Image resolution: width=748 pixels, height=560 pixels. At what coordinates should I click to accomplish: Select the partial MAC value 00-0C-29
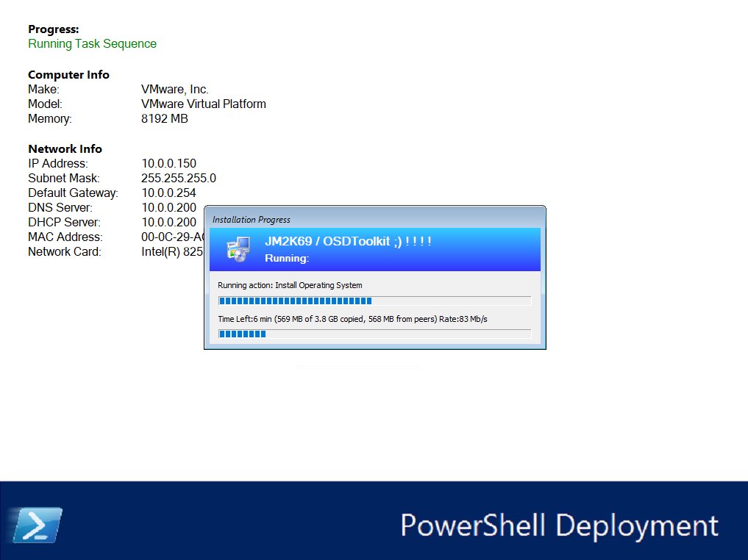coord(166,237)
